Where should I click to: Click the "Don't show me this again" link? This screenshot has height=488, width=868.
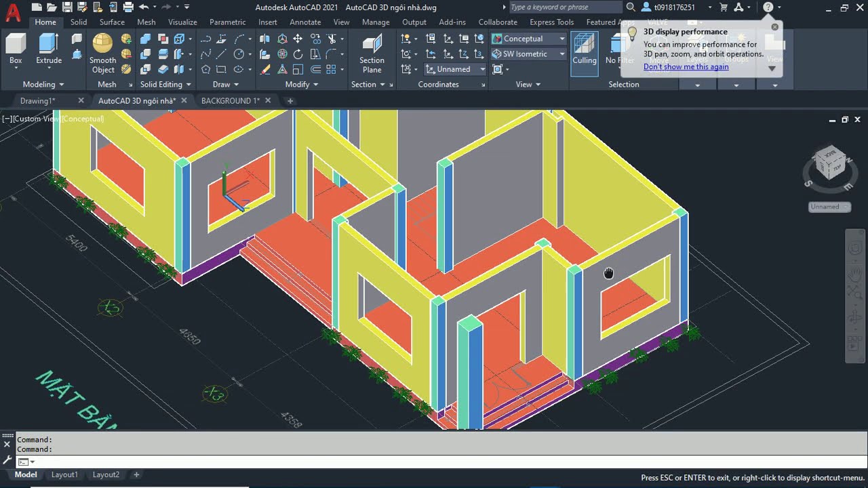point(686,67)
